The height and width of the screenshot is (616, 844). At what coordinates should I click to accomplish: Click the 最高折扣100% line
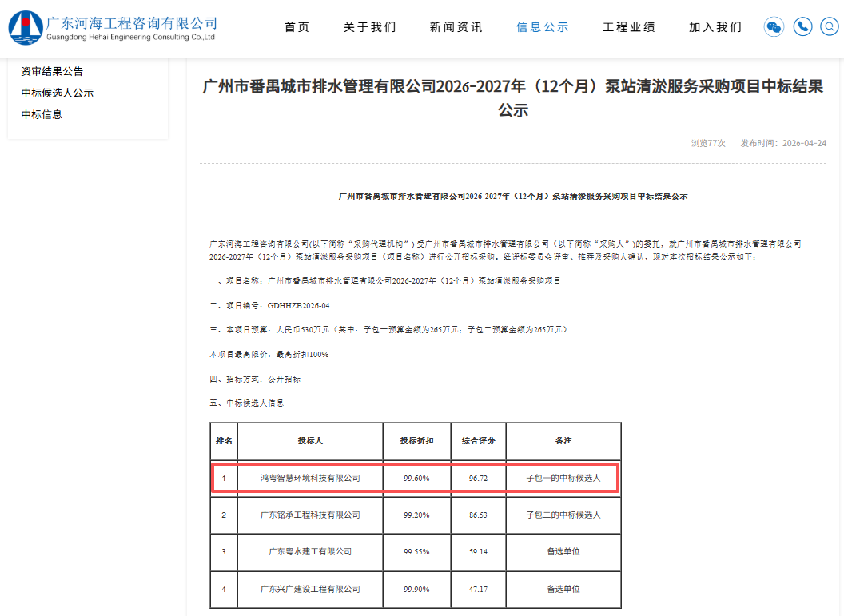(x=269, y=355)
